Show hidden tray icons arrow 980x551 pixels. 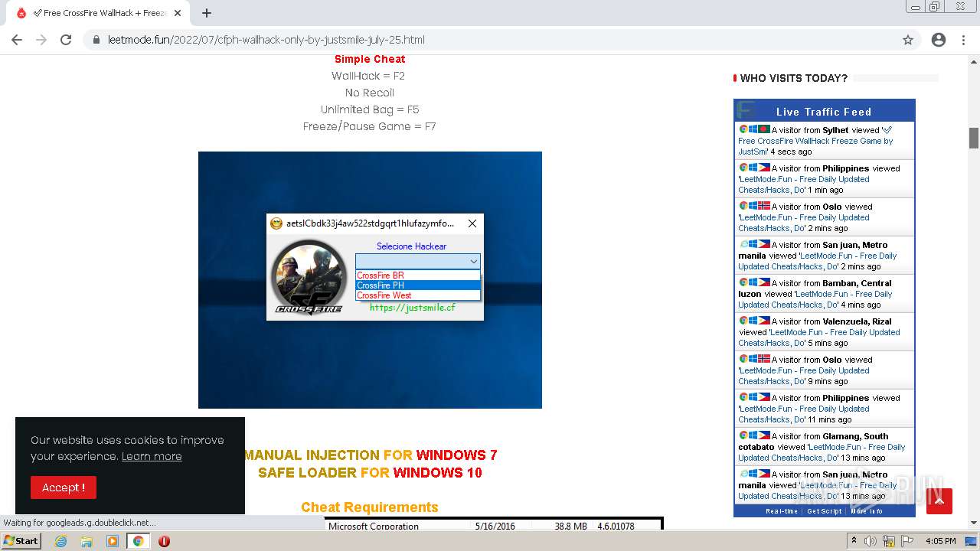click(854, 541)
